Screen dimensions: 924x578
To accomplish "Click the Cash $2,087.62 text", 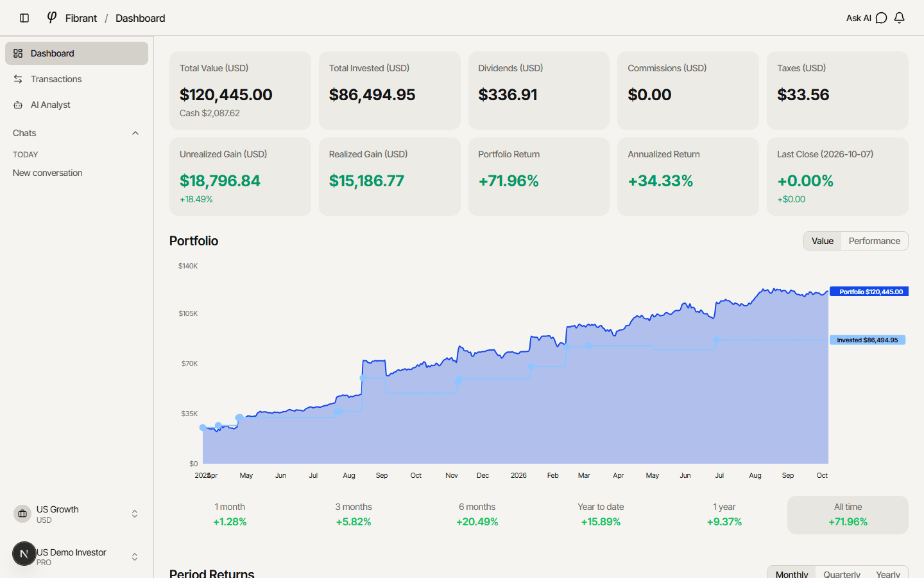I will [210, 113].
